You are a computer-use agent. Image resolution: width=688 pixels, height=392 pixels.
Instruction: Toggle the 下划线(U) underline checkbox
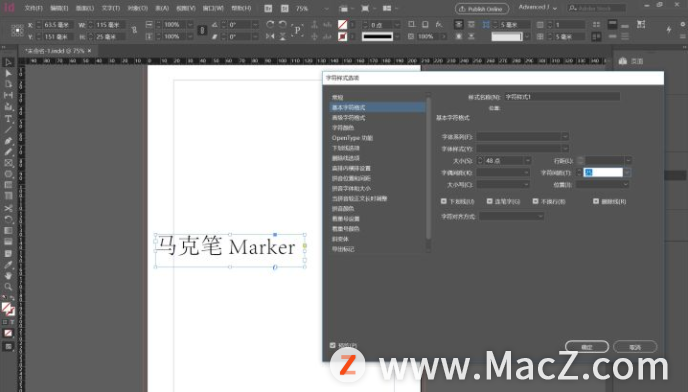coord(444,201)
